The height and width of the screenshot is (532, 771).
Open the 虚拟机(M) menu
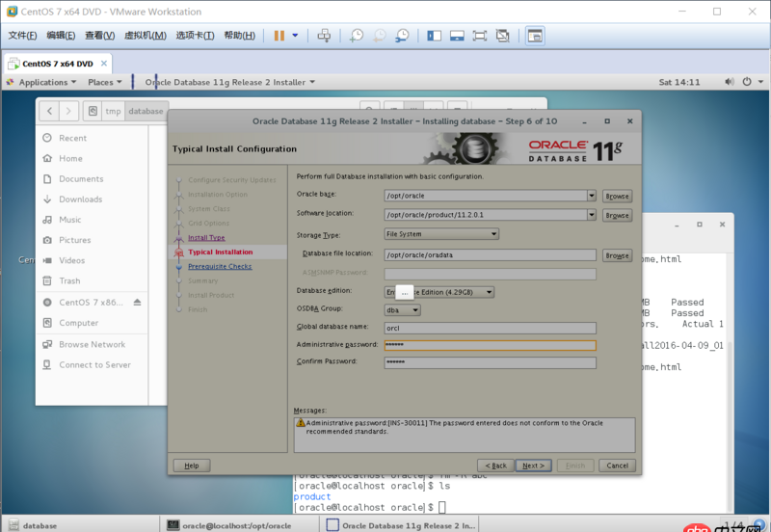coord(137,36)
